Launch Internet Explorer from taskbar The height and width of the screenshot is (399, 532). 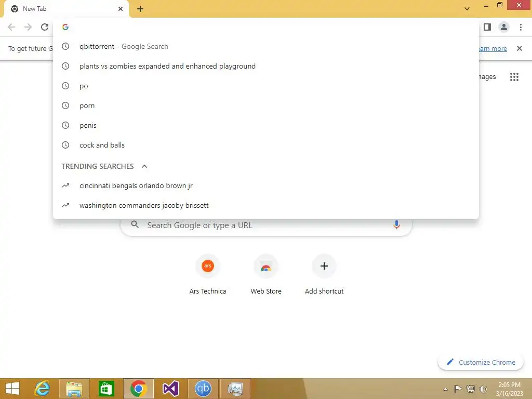point(43,389)
